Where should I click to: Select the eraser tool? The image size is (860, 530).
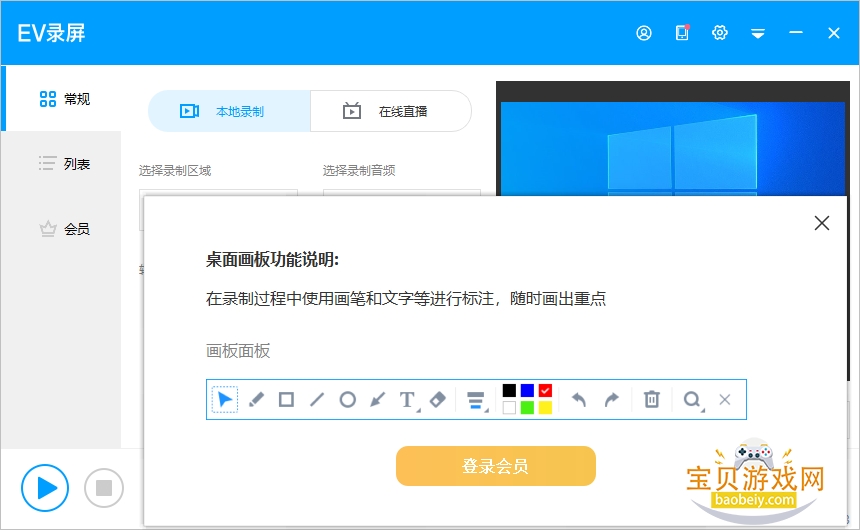(438, 399)
